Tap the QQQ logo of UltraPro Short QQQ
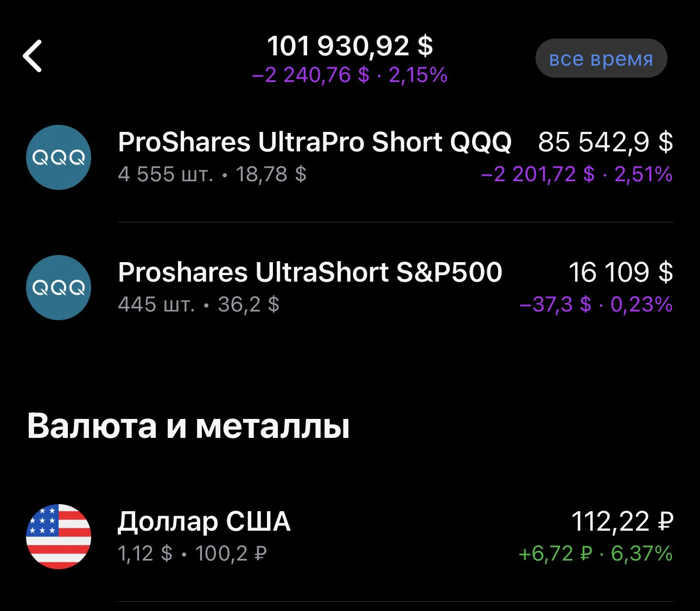The width and height of the screenshot is (700, 611). point(59,157)
